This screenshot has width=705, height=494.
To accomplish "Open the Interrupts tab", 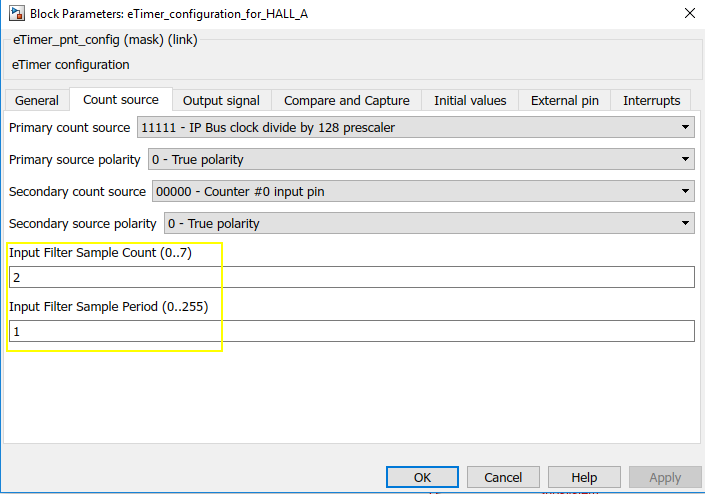I will [x=651, y=100].
